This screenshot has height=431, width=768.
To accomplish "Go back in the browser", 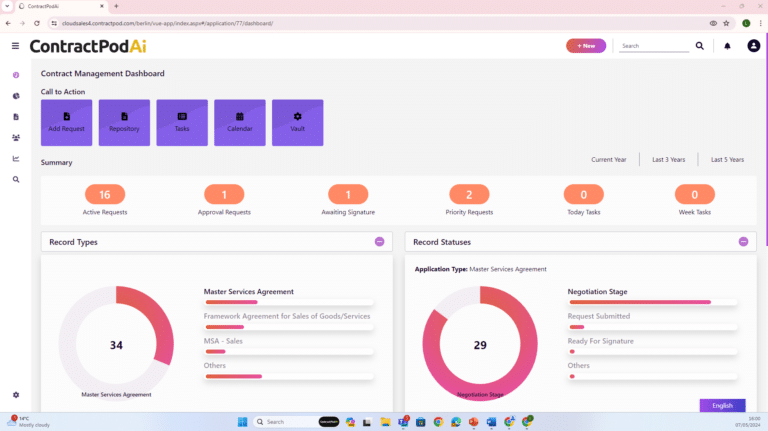I will [8, 23].
